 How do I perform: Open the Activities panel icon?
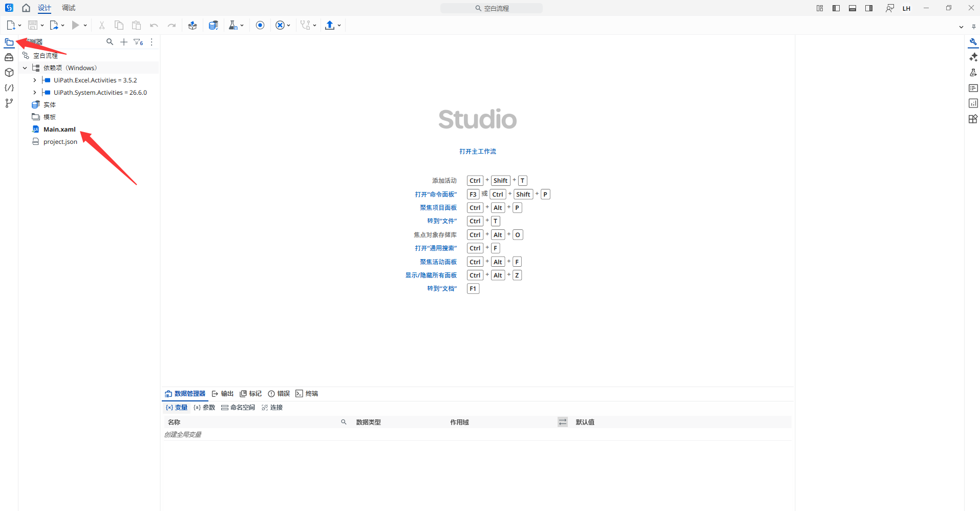tap(9, 57)
